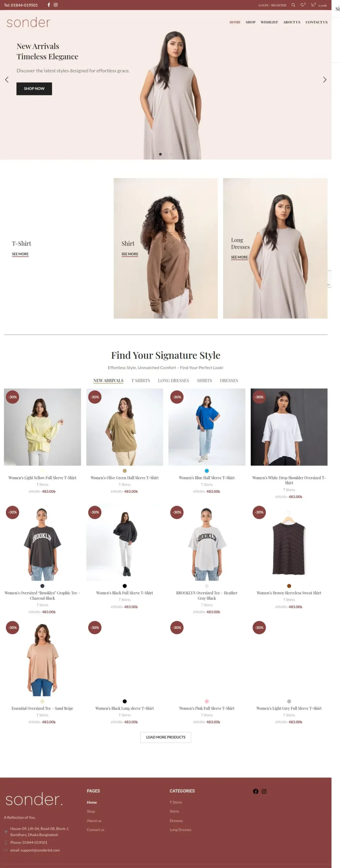This screenshot has height=868, width=340.
Task: Open the Women's White Drop Shoulder product image
Action: 289,427
